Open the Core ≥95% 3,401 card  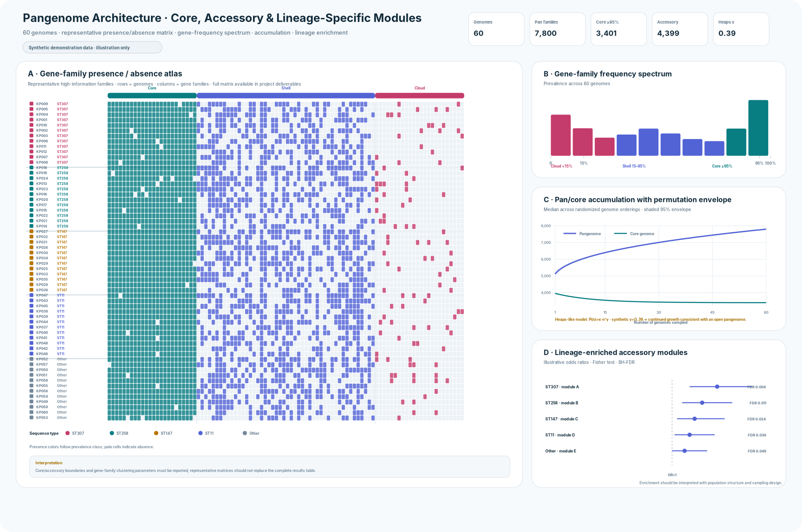[619, 29]
